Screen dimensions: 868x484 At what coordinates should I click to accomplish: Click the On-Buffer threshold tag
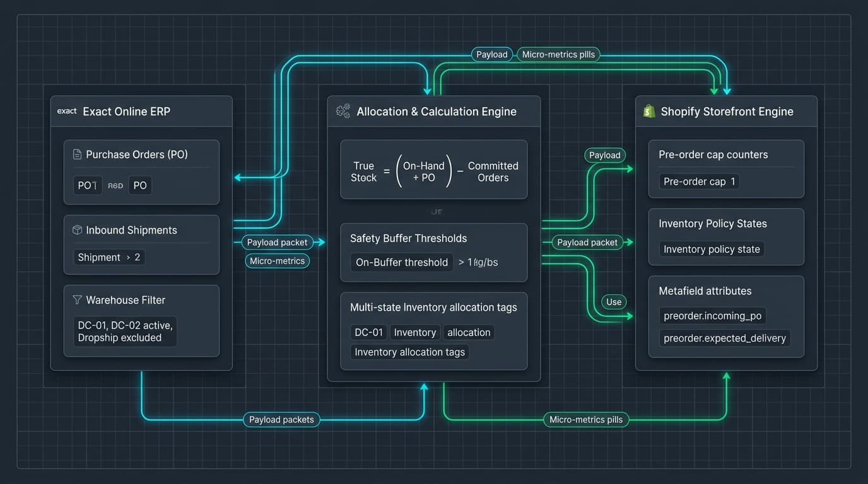[402, 262]
